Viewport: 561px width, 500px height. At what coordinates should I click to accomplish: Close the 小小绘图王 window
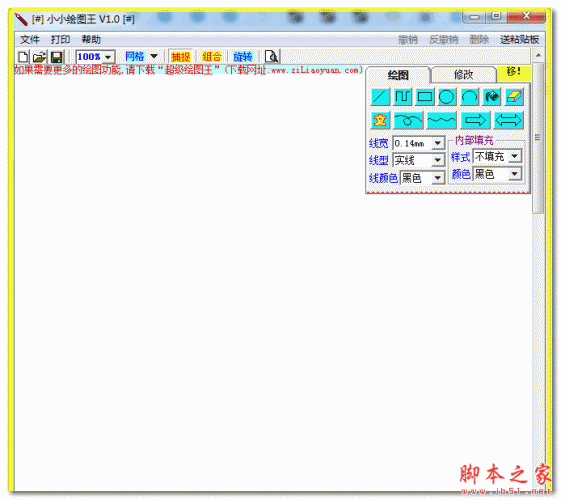point(526,16)
